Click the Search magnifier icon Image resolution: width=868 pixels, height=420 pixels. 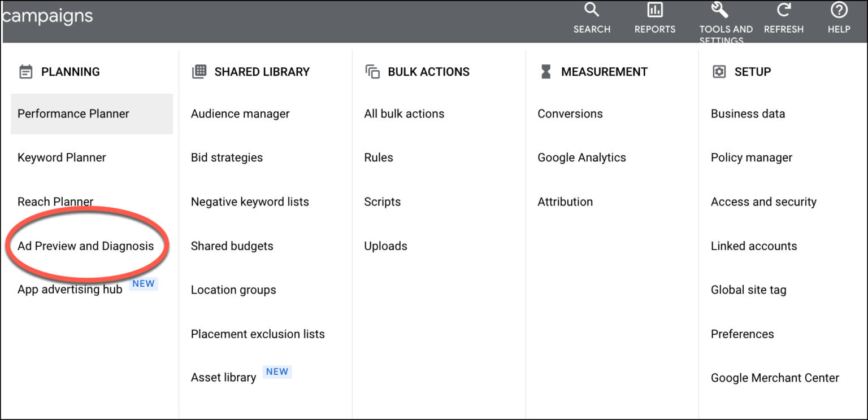pos(591,10)
